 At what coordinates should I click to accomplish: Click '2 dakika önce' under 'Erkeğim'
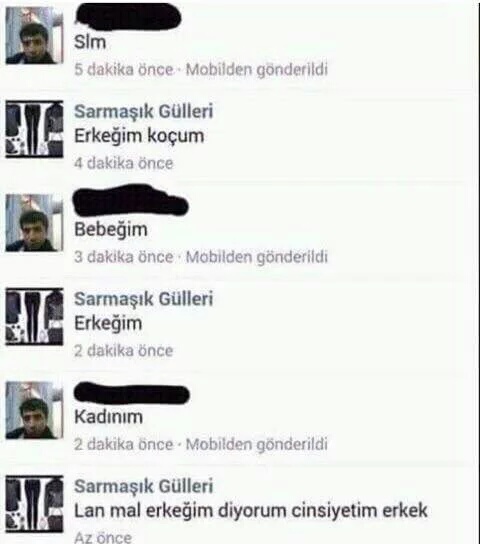click(x=124, y=350)
